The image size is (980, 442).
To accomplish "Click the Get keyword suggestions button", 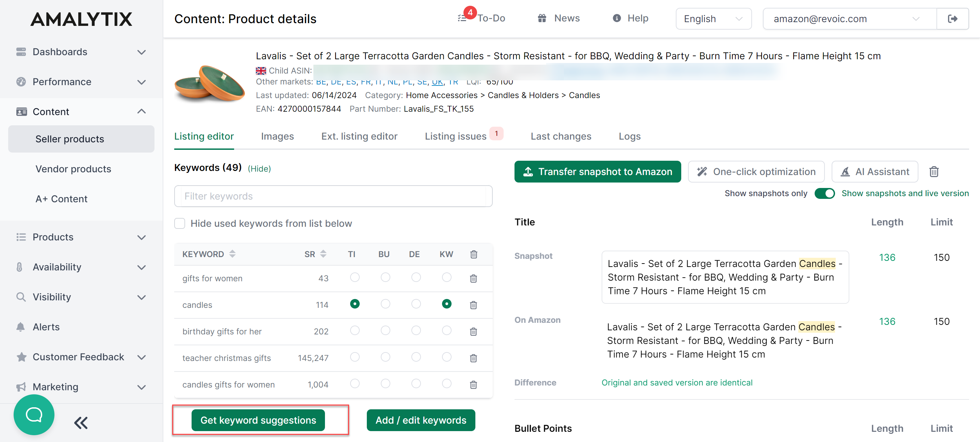I will coord(258,420).
